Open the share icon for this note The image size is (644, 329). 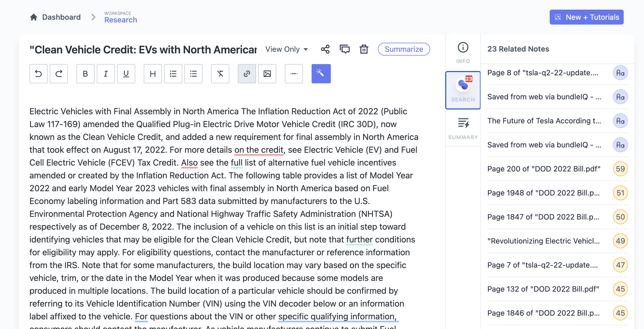coord(325,49)
